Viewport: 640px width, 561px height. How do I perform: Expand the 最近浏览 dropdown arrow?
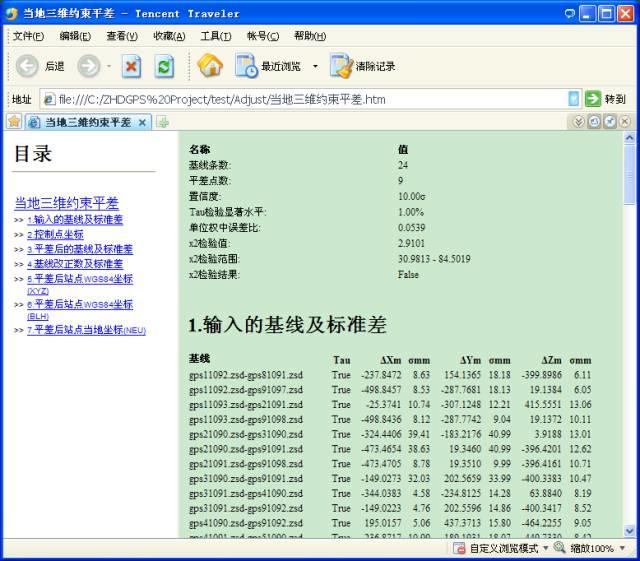pyautogui.click(x=315, y=66)
